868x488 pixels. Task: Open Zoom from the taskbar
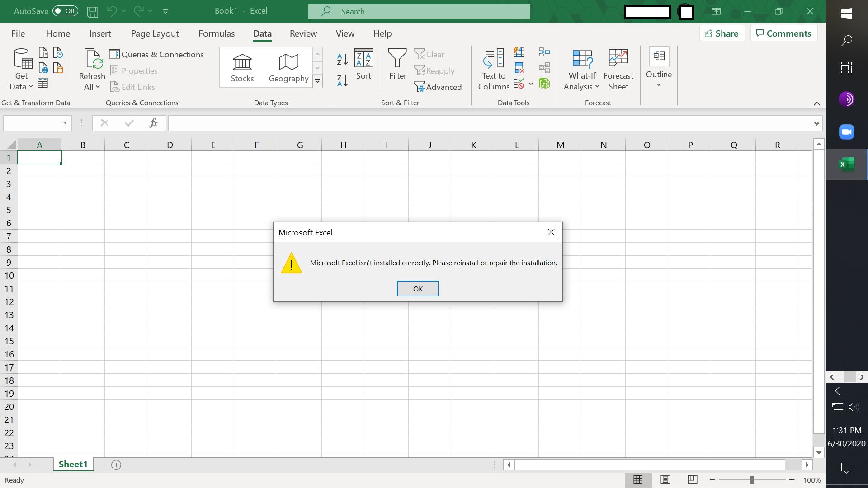[847, 132]
